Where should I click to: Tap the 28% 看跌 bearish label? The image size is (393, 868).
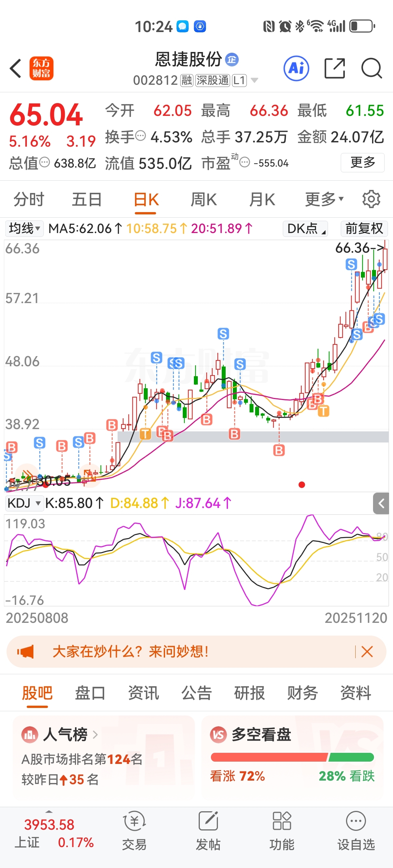[x=346, y=776]
